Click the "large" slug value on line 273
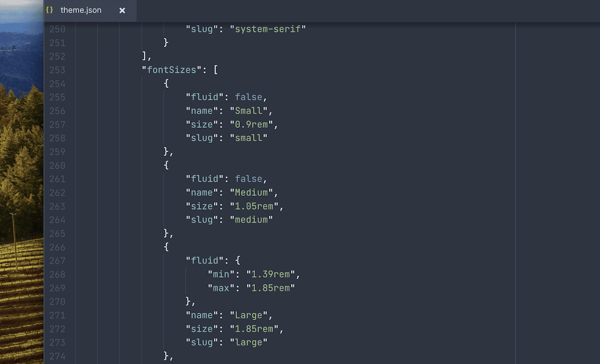 pos(249,343)
